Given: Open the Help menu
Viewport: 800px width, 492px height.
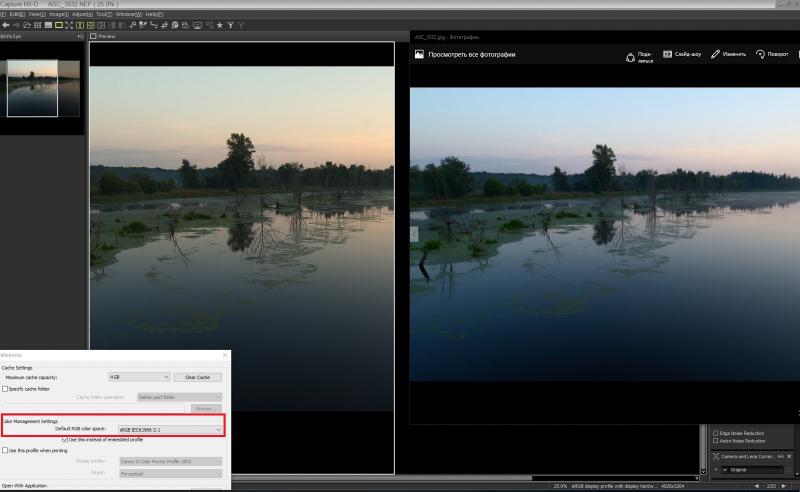Looking at the screenshot, I should (x=154, y=14).
